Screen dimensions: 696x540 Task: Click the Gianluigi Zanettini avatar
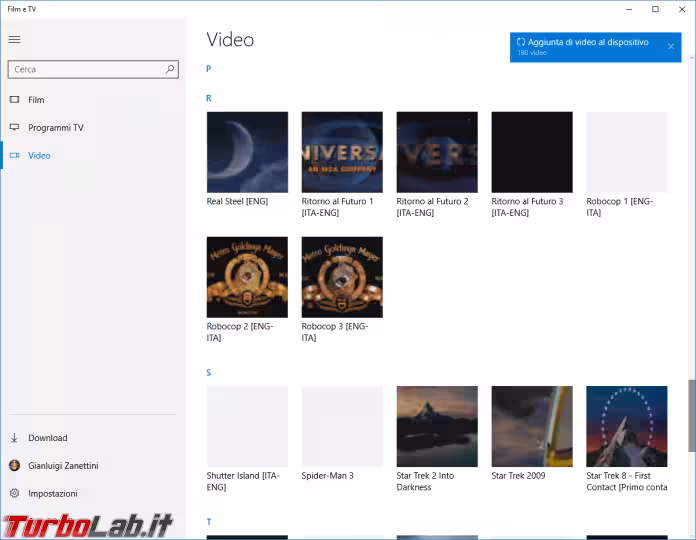coord(14,465)
